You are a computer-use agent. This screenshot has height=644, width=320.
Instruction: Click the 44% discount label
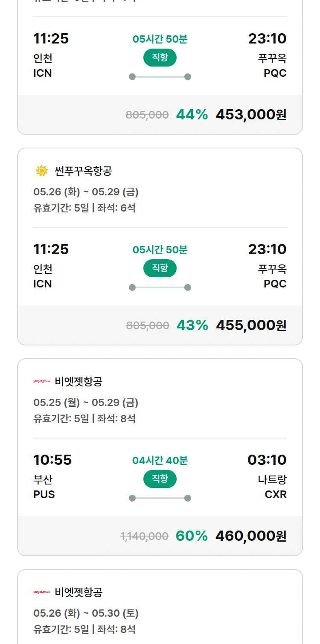tap(192, 114)
